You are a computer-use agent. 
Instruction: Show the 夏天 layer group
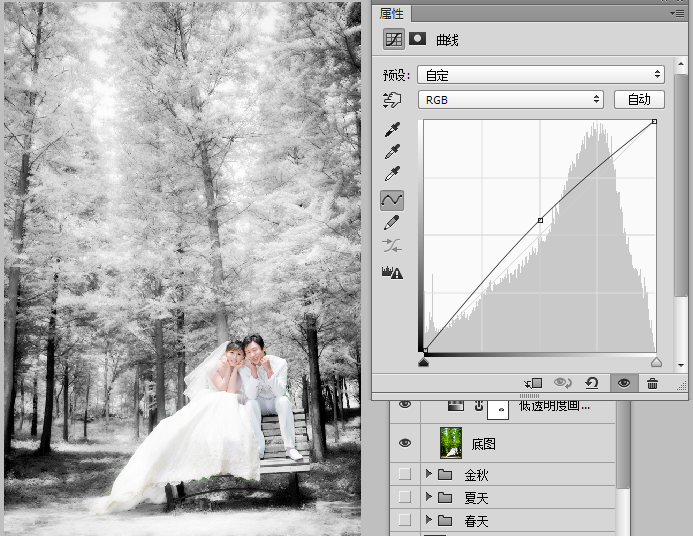405,497
